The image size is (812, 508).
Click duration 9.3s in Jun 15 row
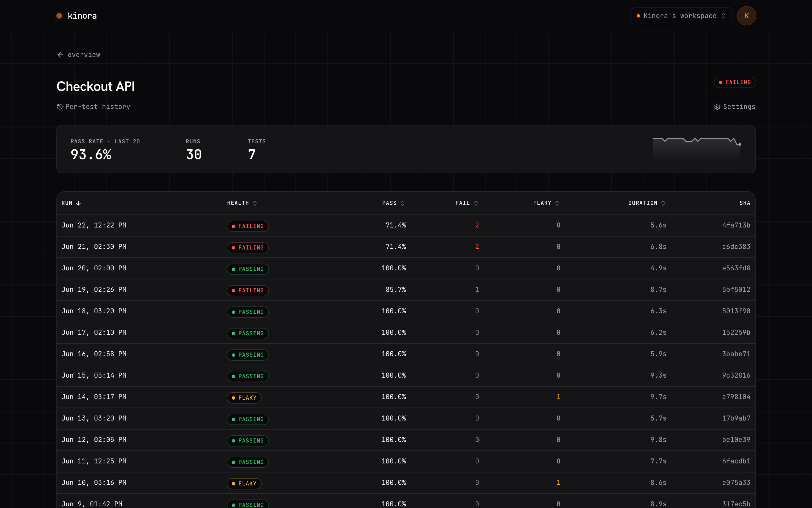point(658,375)
